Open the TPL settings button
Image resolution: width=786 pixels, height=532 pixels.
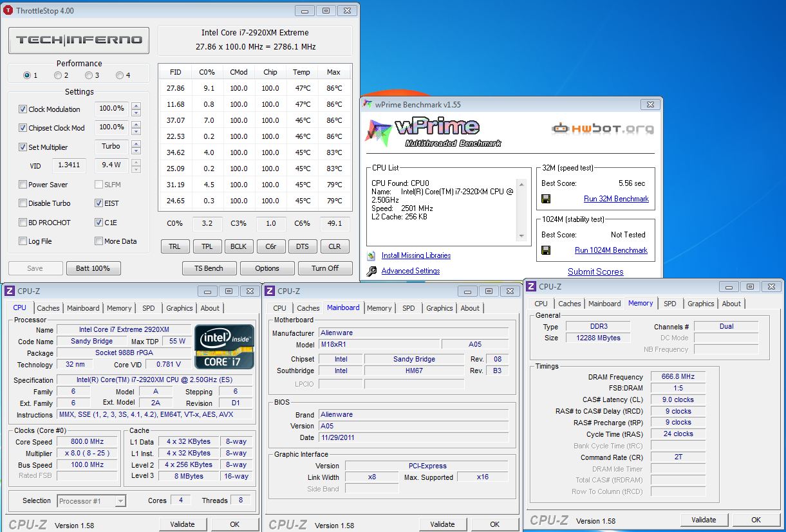[x=207, y=246]
